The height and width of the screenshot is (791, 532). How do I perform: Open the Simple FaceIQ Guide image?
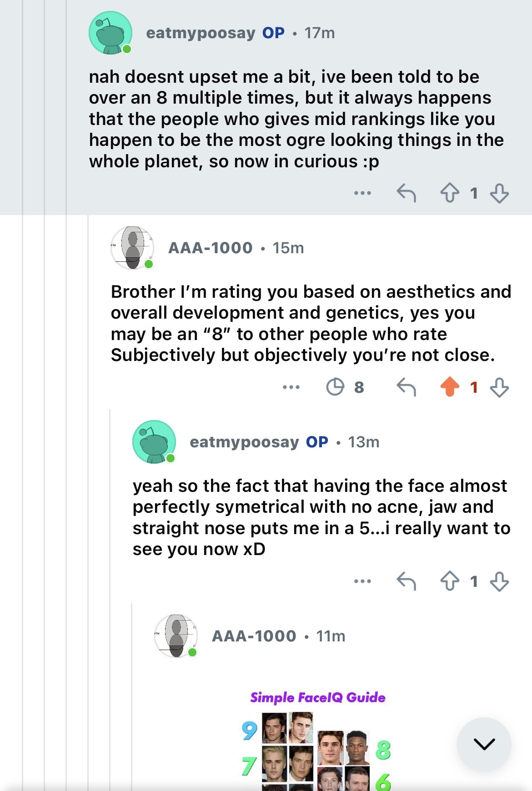click(x=317, y=741)
